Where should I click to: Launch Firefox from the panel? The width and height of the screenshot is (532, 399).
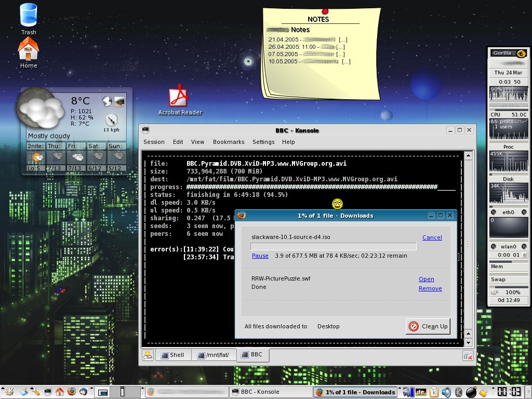tap(71, 392)
